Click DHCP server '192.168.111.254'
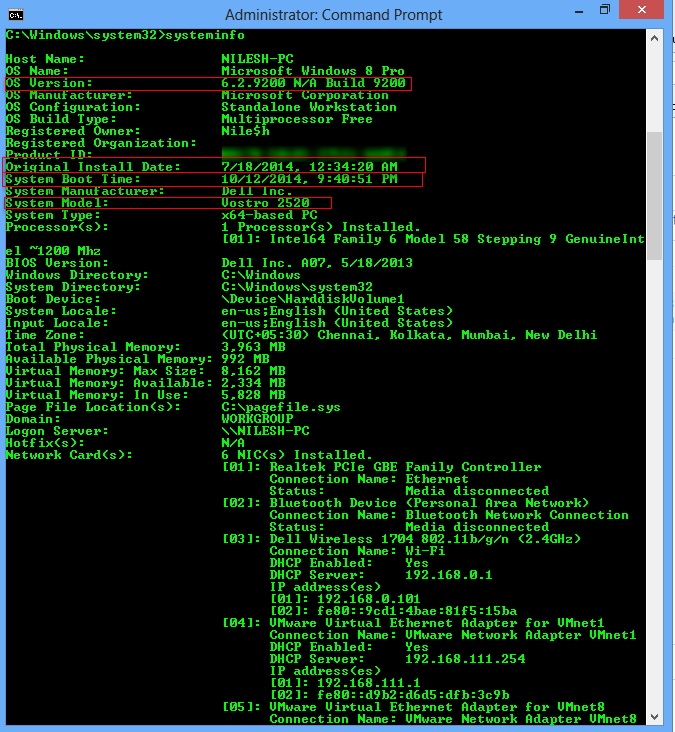 pos(465,659)
